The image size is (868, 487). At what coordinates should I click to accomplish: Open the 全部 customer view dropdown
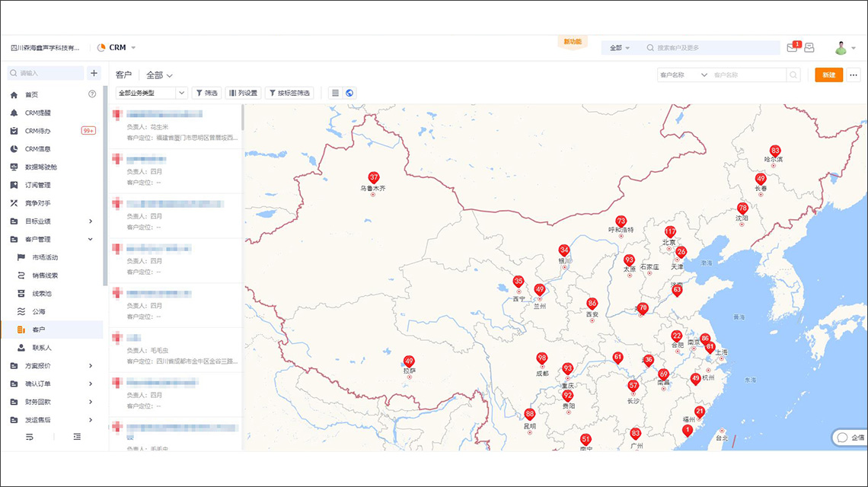tap(159, 75)
